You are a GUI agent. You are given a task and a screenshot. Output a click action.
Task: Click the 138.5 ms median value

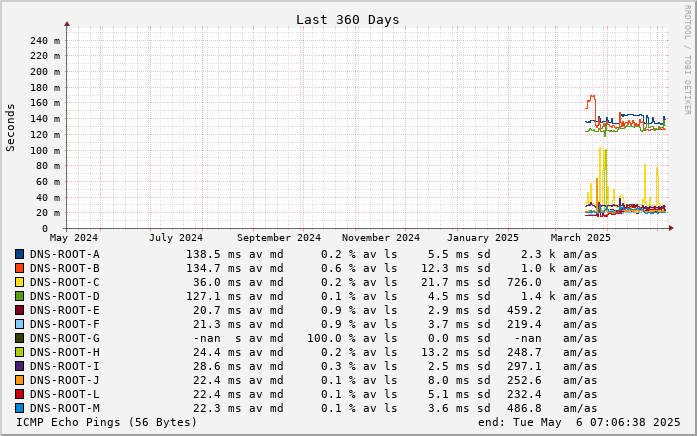(x=213, y=254)
